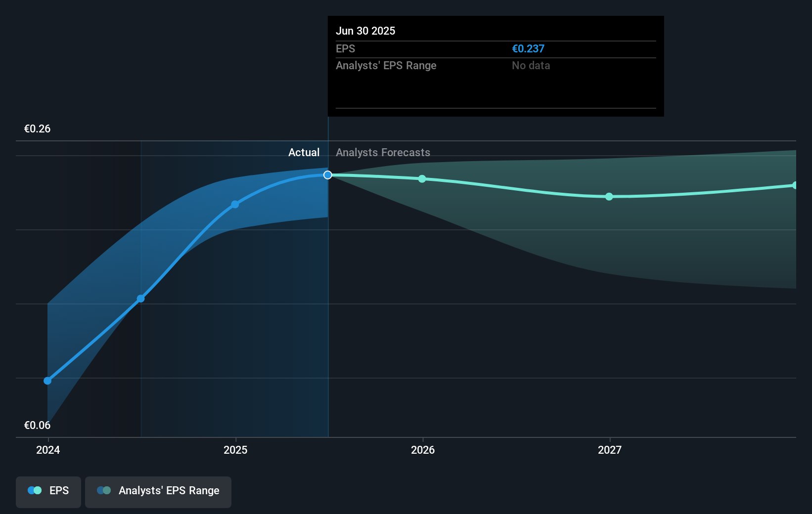
Task: Select the 2027 forecast data point marker
Action: [609, 197]
